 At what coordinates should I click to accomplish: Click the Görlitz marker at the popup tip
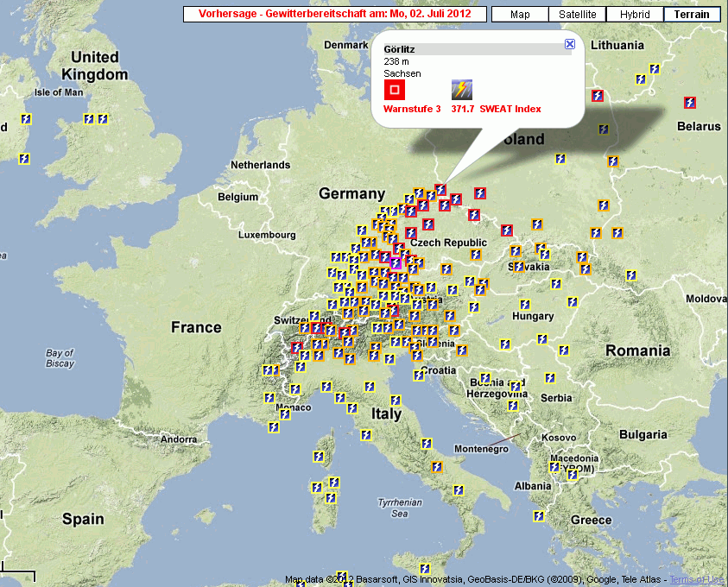pyautogui.click(x=440, y=189)
